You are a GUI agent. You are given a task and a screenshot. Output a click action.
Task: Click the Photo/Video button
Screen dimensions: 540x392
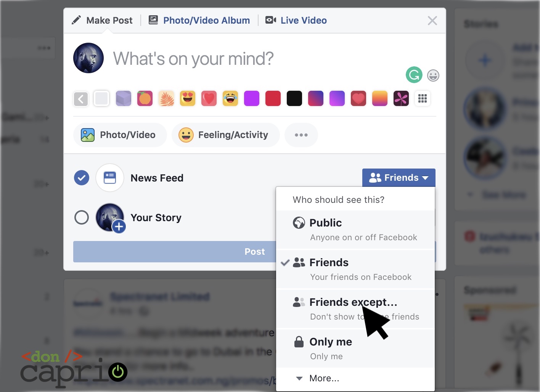tap(120, 135)
